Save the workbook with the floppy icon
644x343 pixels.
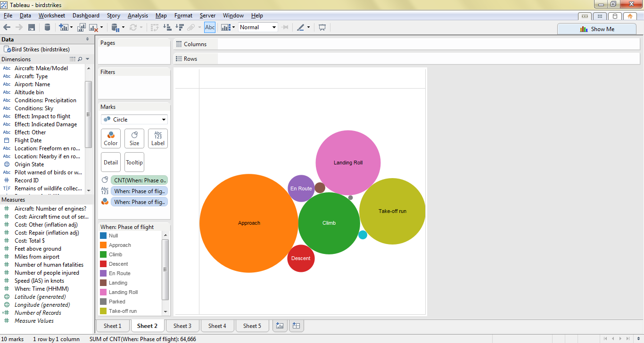pos(32,27)
